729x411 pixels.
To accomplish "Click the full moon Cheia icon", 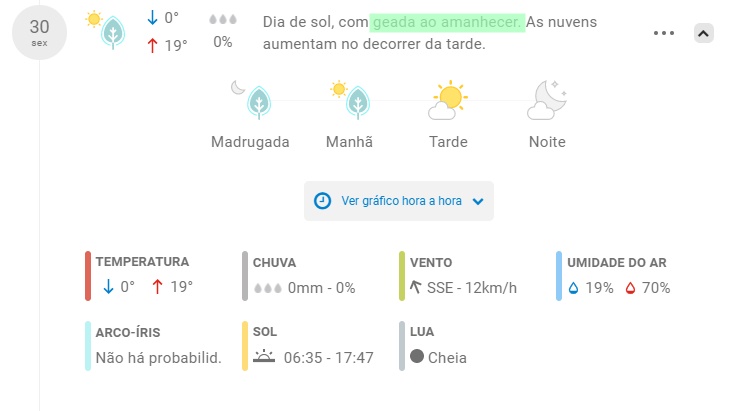I will click(417, 357).
